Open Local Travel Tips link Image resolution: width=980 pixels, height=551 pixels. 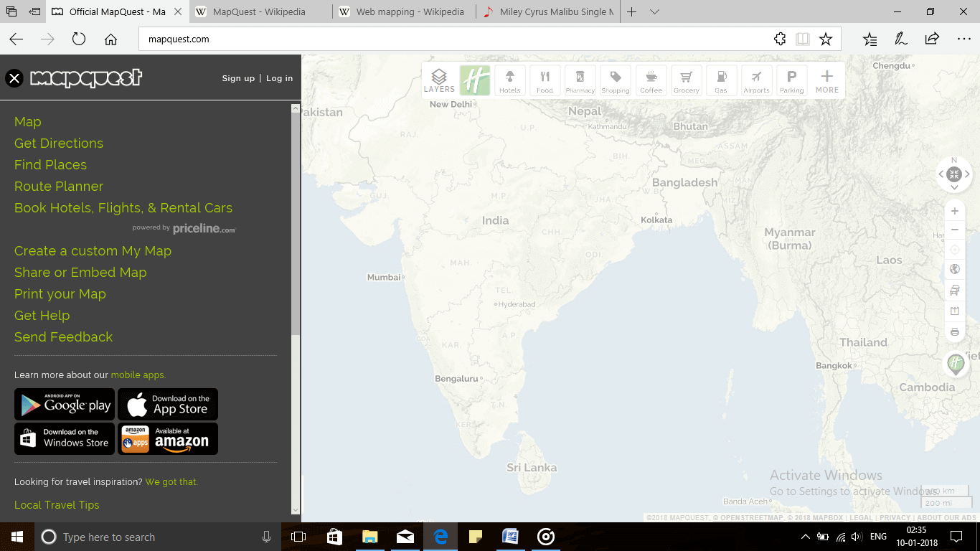[x=57, y=505]
